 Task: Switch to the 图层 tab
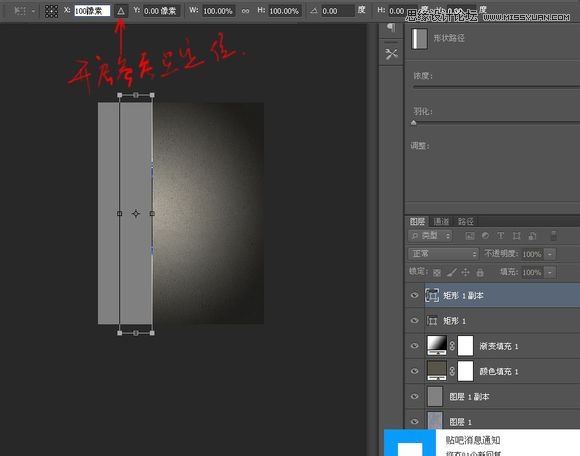coord(417,222)
